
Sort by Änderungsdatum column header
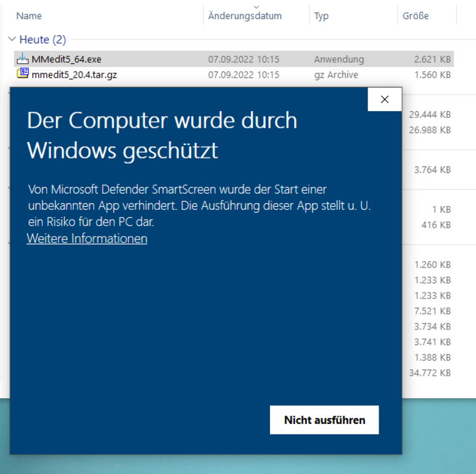tap(245, 15)
